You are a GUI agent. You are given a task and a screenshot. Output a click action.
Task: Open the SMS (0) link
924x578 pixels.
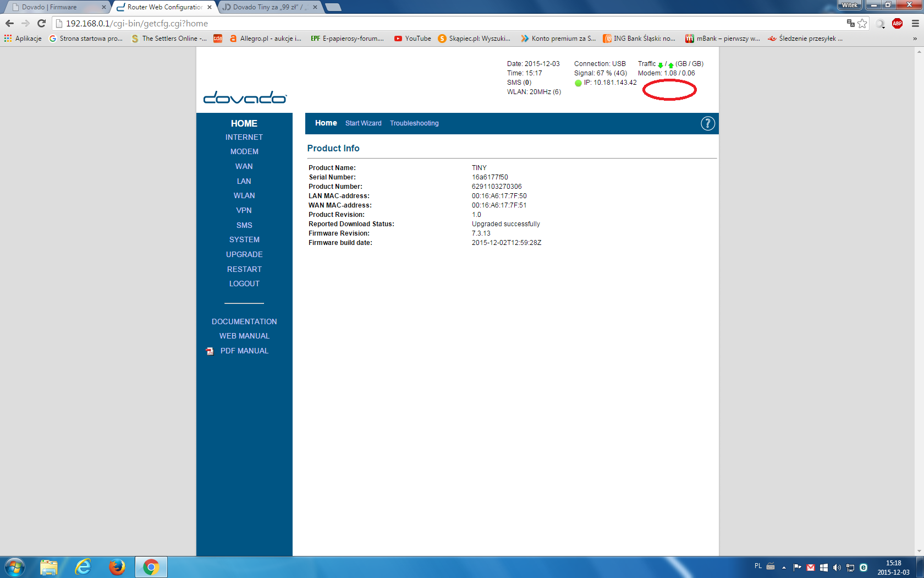click(519, 83)
